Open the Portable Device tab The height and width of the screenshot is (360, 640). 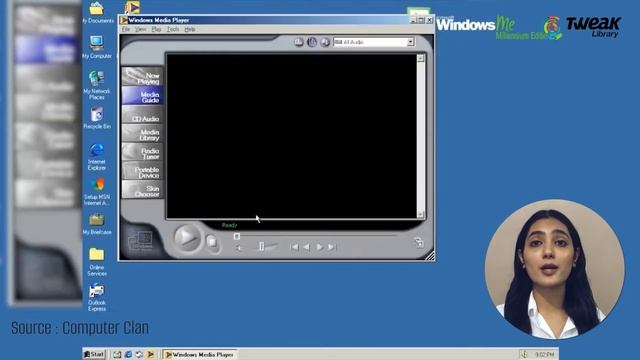(x=142, y=171)
